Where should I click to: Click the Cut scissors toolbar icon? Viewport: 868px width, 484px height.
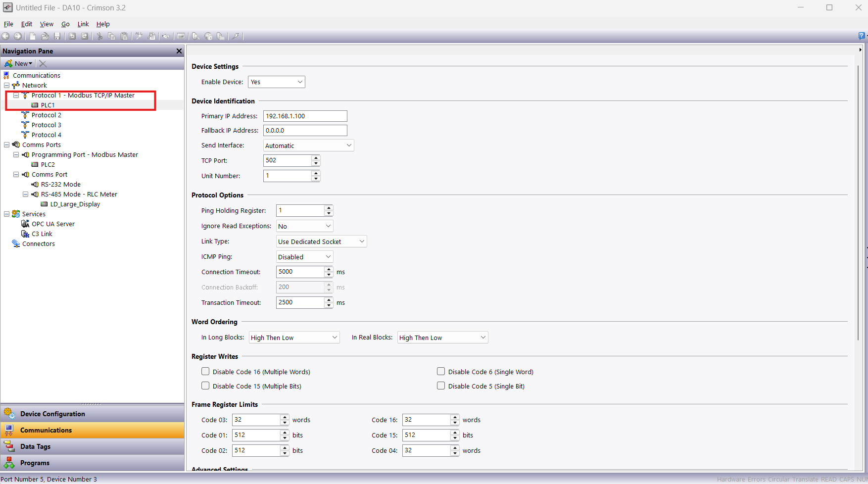coord(99,36)
